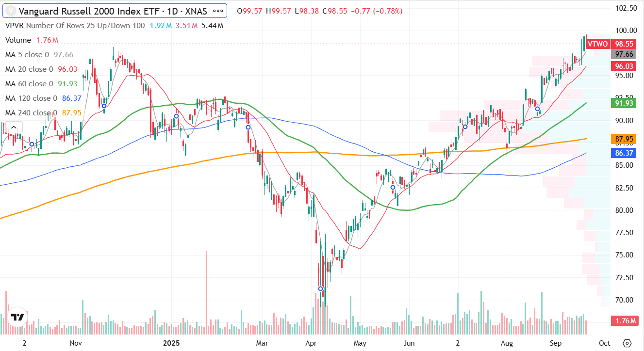
Task: Click the 1.76M value in the Volume legend
Action: pos(47,40)
